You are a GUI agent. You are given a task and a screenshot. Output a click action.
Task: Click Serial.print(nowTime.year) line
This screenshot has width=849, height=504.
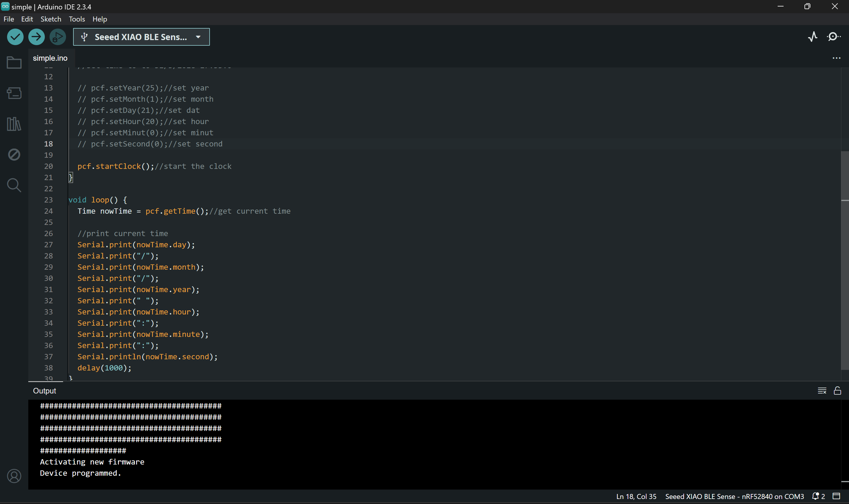(139, 289)
